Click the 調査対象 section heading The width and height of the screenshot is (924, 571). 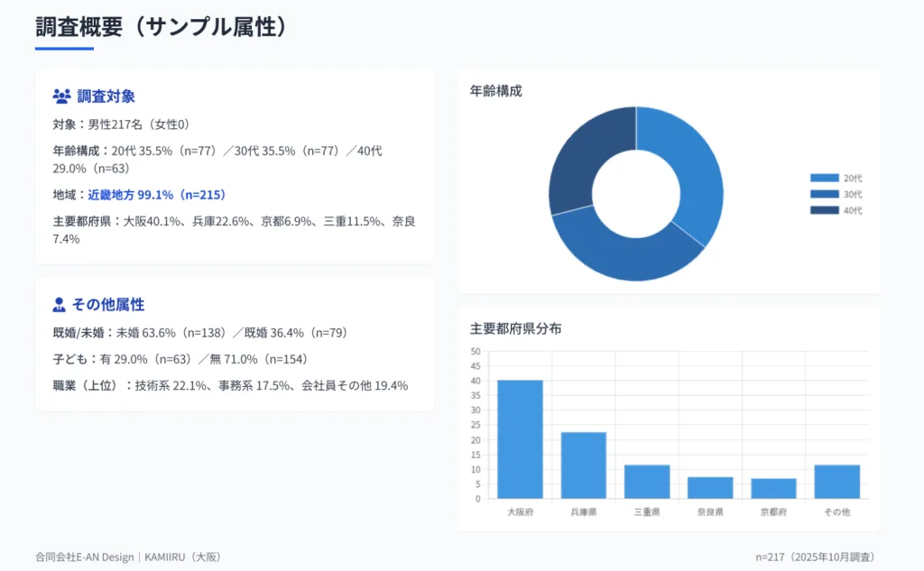coord(106,96)
